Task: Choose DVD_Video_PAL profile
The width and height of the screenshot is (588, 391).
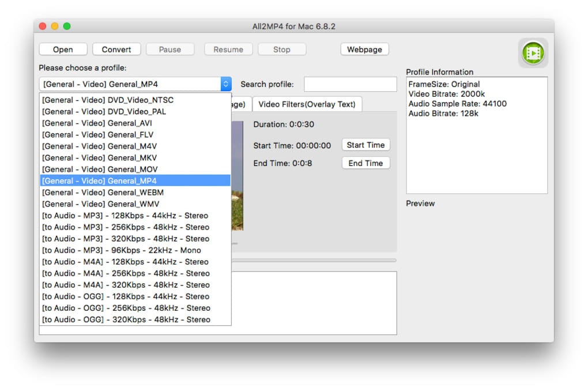Action: tap(135, 111)
